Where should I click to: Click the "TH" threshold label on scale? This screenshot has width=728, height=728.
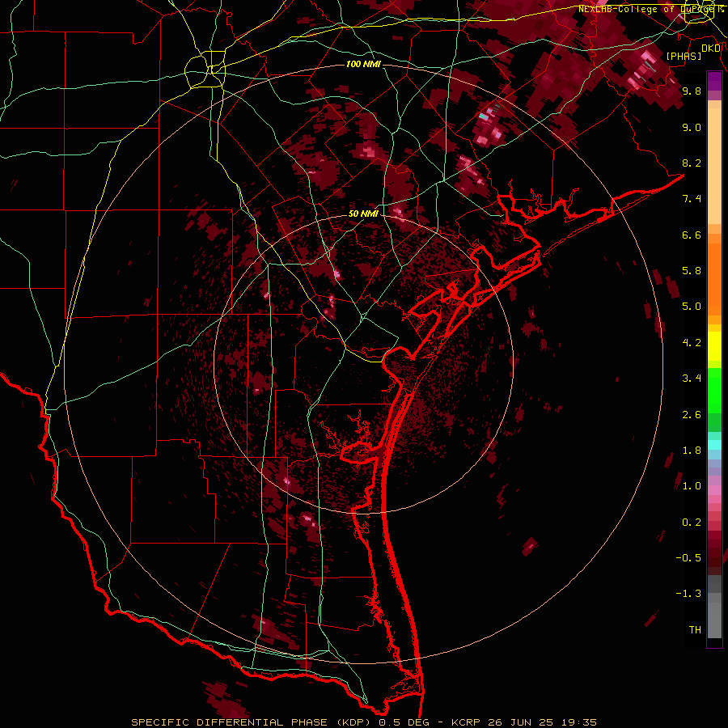(x=695, y=630)
